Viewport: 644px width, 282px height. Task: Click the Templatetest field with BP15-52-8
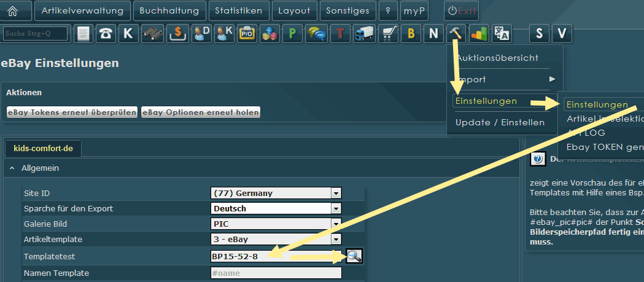276,257
